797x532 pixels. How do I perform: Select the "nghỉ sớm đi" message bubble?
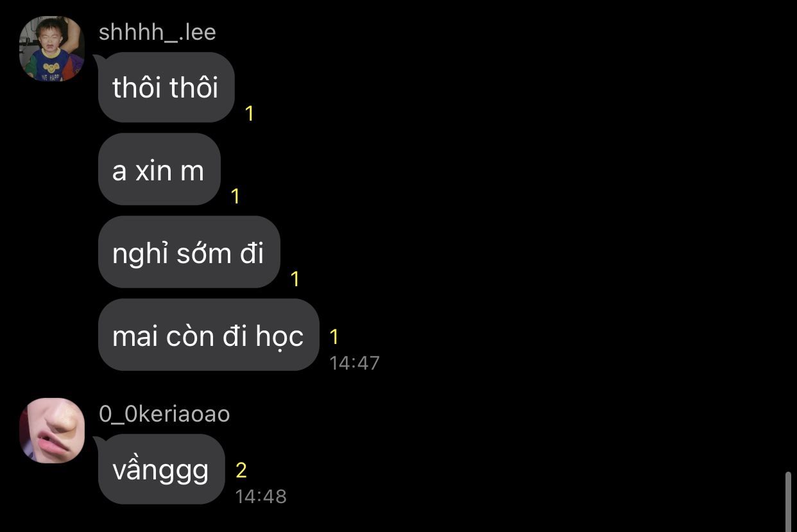tap(189, 252)
